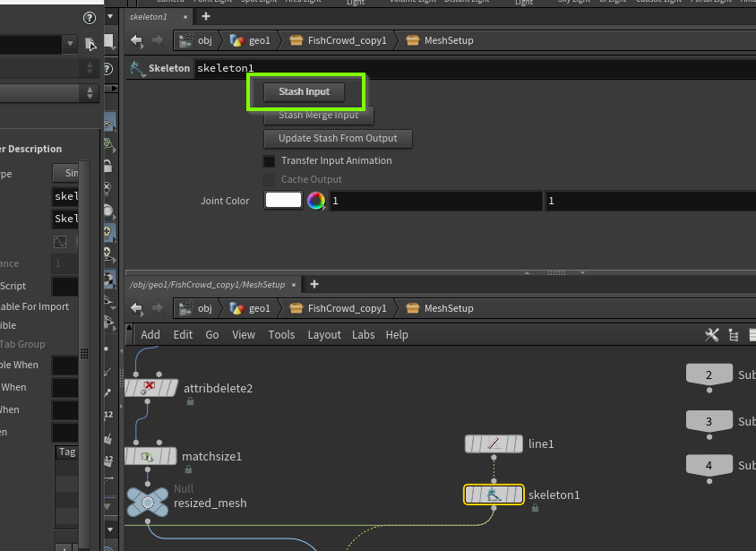Viewport: 756px width, 551px height.
Task: Click the white Joint Color swatch
Action: coord(283,200)
